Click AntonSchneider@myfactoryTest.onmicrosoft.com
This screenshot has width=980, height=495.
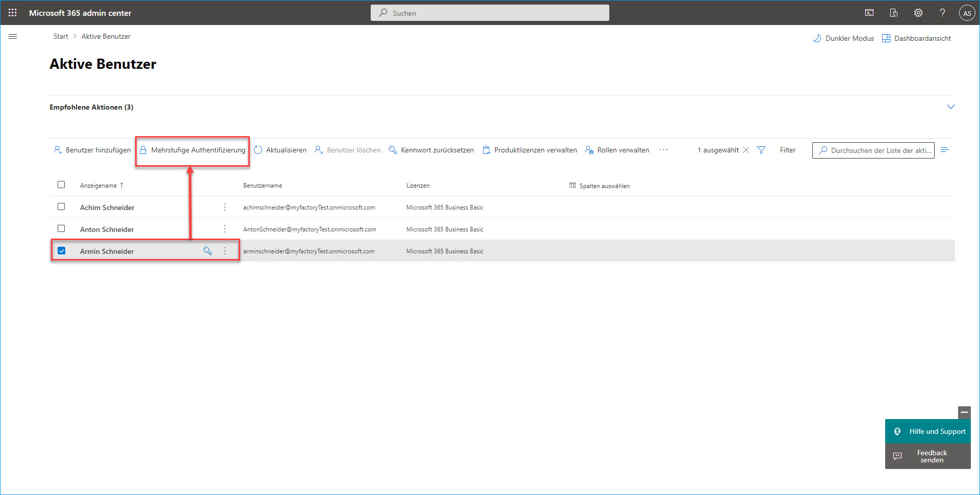point(310,229)
